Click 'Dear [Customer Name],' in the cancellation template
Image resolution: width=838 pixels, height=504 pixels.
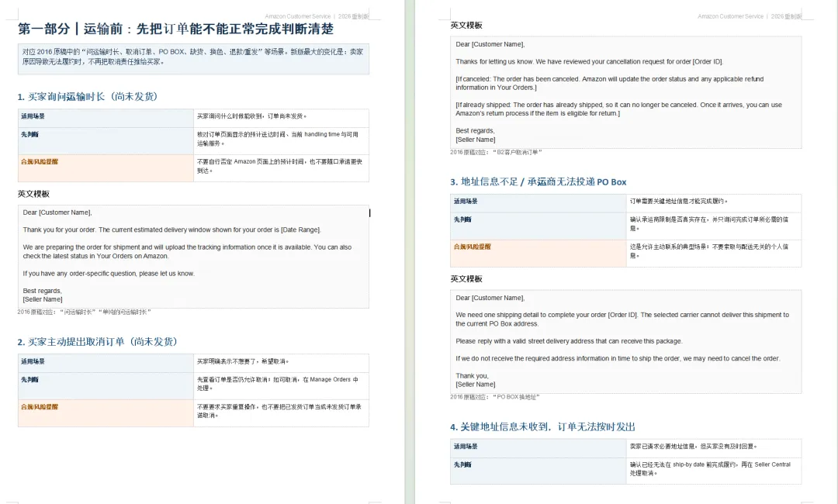(490, 44)
